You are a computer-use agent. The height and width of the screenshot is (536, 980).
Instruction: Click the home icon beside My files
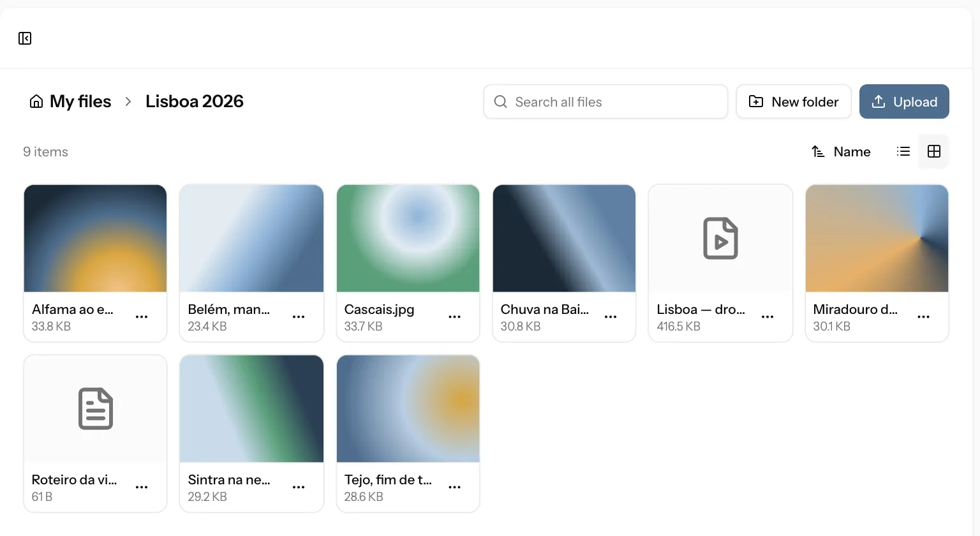pyautogui.click(x=36, y=101)
